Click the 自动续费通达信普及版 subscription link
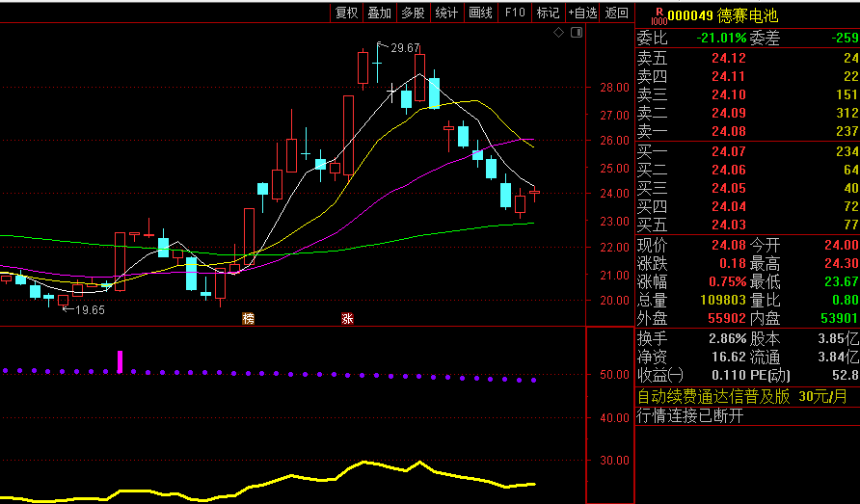Image resolution: width=860 pixels, height=504 pixels. pyautogui.click(x=713, y=396)
